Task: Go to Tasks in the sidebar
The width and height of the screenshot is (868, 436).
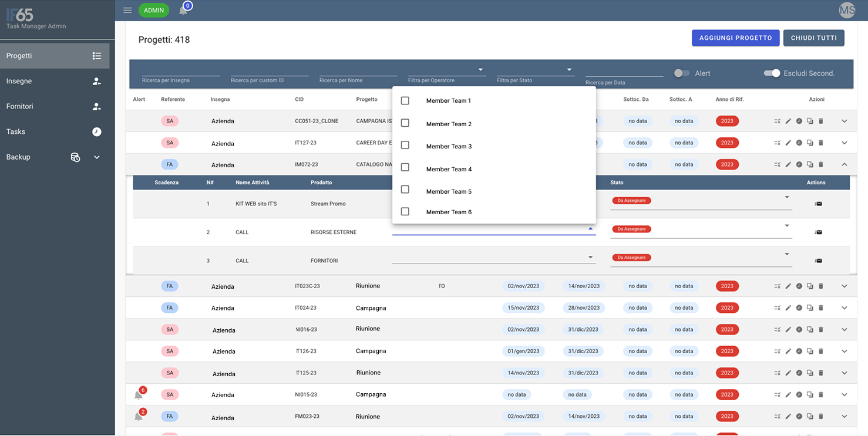Action: pyautogui.click(x=55, y=131)
